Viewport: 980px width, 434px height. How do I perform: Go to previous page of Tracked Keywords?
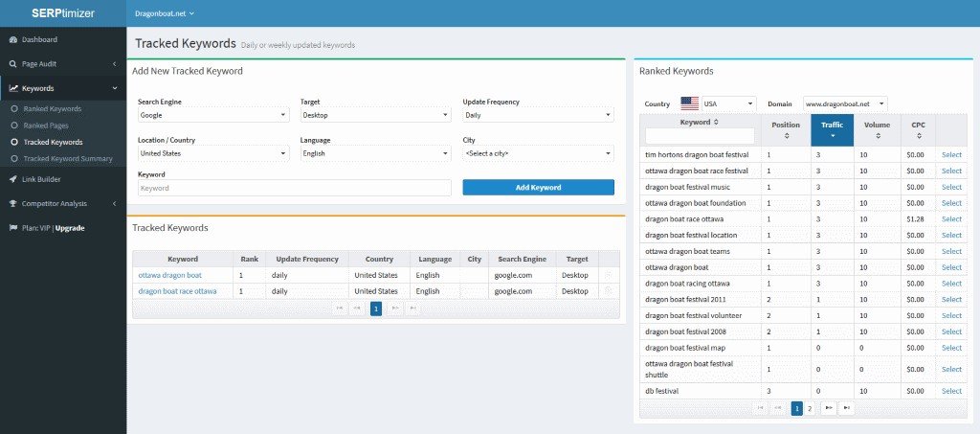click(x=357, y=308)
